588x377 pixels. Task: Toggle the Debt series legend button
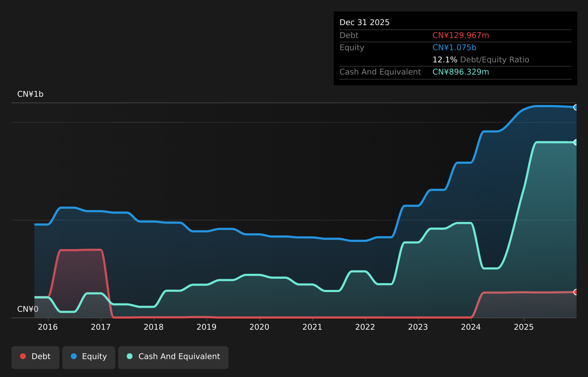coord(35,357)
